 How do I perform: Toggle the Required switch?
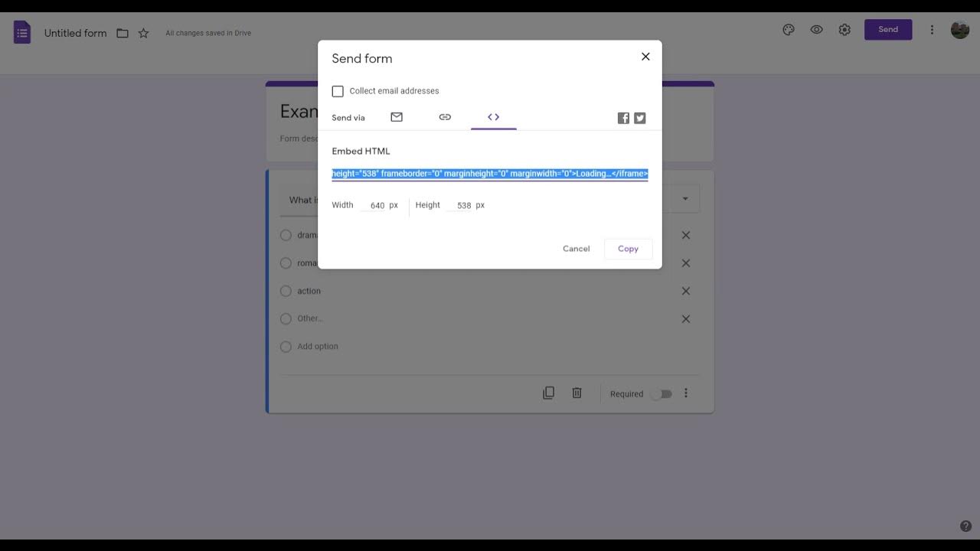pyautogui.click(x=661, y=394)
